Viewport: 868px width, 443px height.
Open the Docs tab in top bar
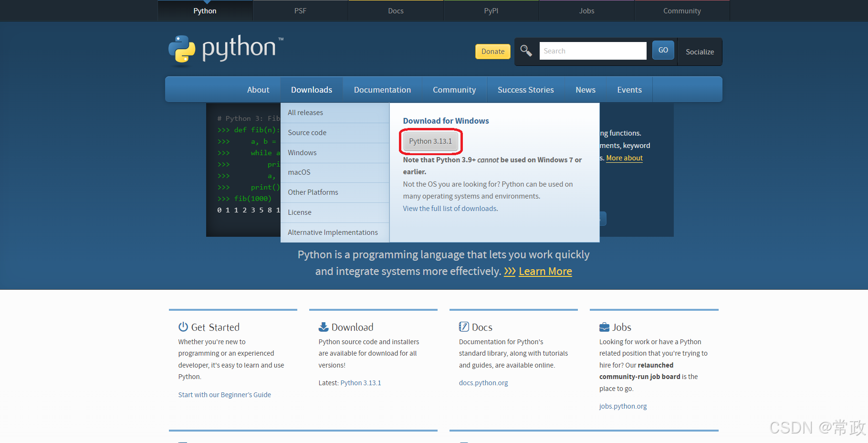point(396,11)
